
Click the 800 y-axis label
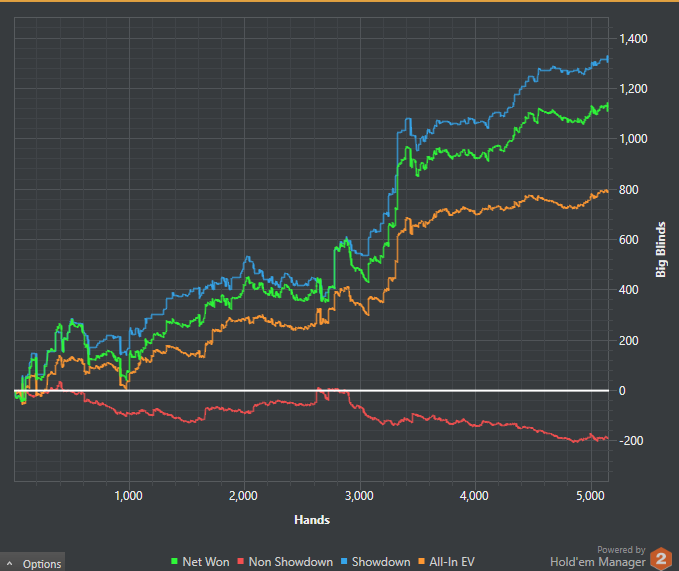[629, 190]
